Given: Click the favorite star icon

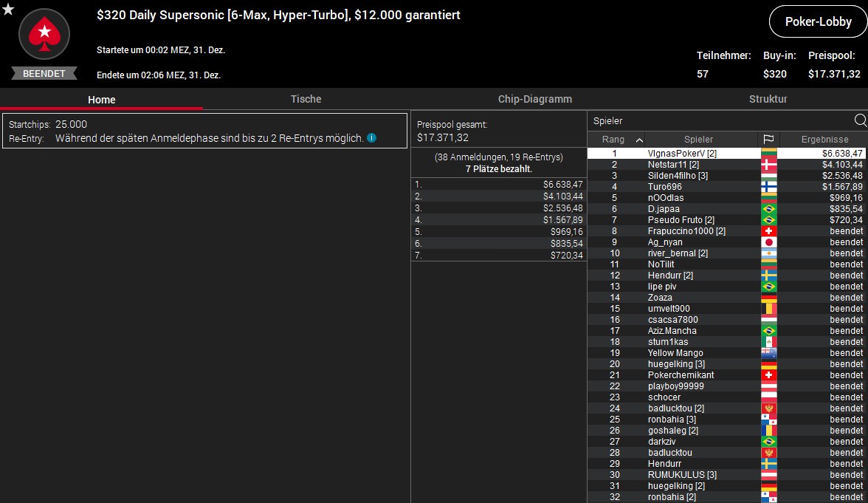Looking at the screenshot, I should coord(8,10).
